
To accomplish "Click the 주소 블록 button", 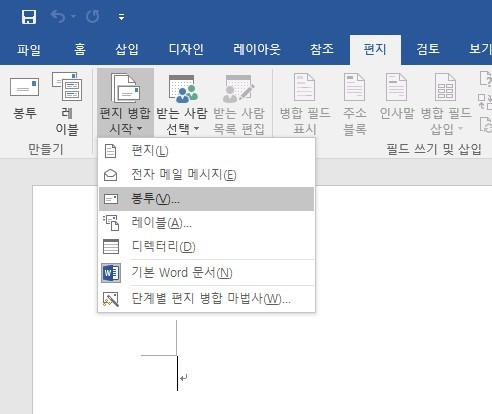I will point(355,104).
